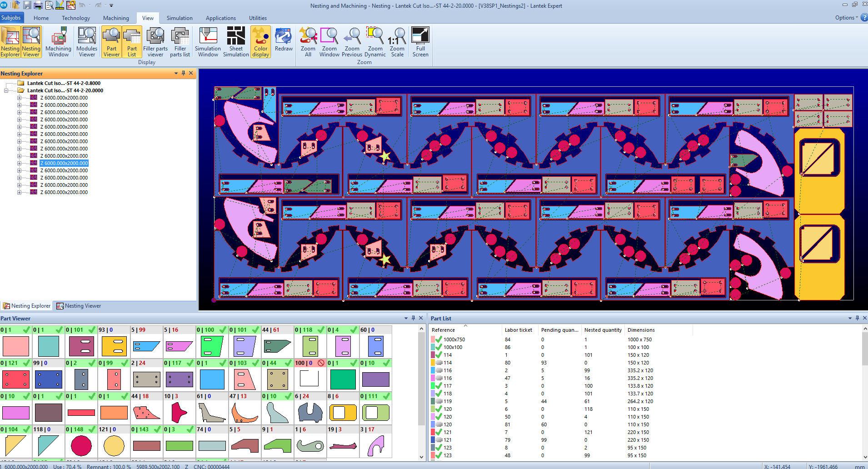The height and width of the screenshot is (469, 868).
Task: Open the Options dropdown menu
Action: coord(846,18)
